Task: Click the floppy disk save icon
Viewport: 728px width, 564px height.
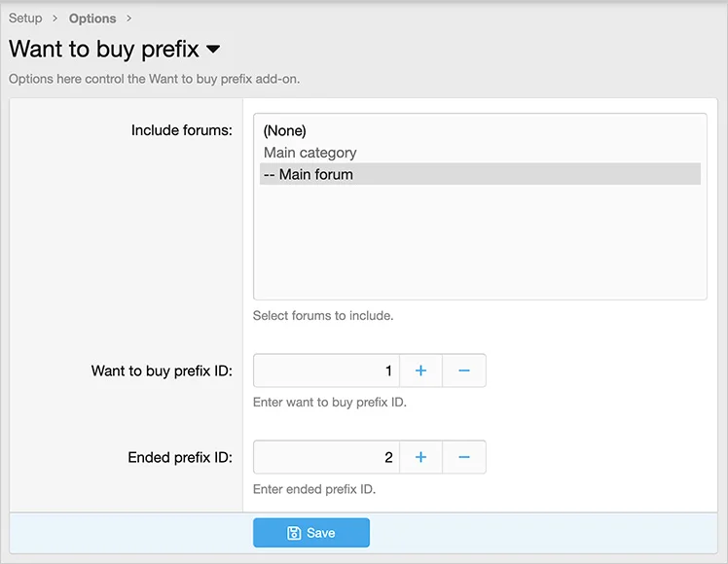Action: (x=294, y=533)
